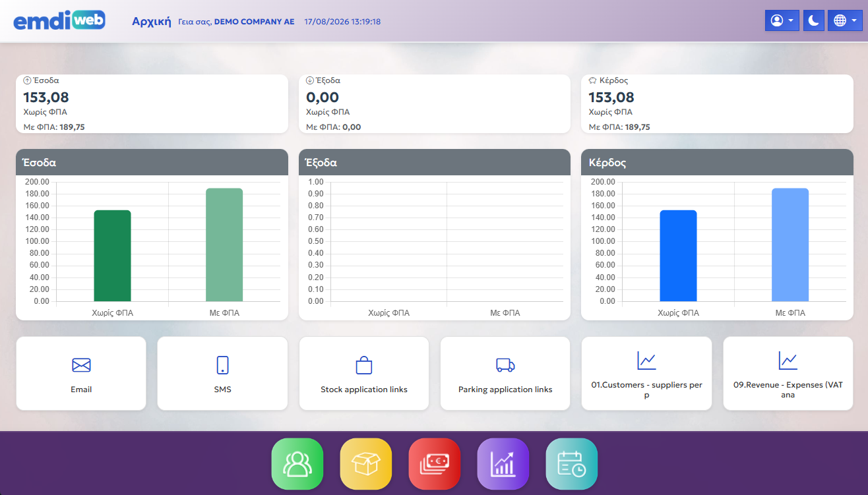Click the up-arrow icon beside Έσοδα summary
Screen dimensions: 868x495
[27, 80]
